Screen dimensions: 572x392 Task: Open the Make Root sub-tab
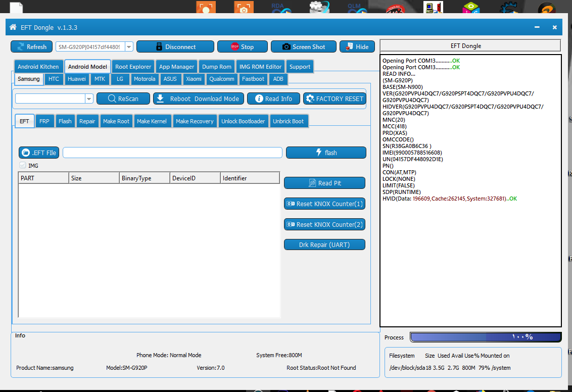[116, 121]
